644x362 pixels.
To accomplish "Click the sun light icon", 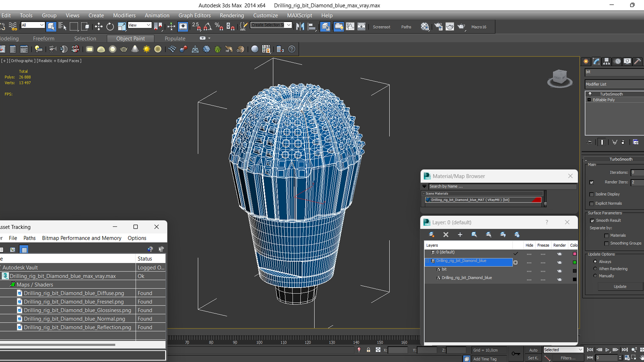I will [x=146, y=49].
